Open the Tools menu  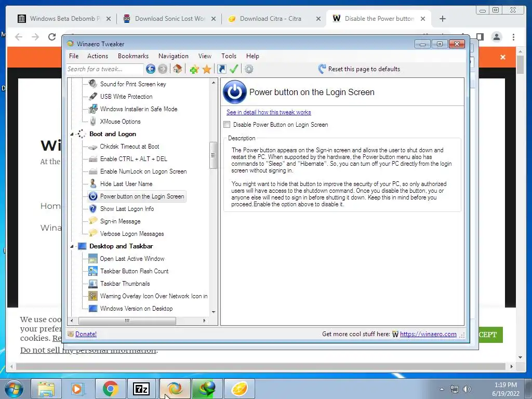(229, 56)
